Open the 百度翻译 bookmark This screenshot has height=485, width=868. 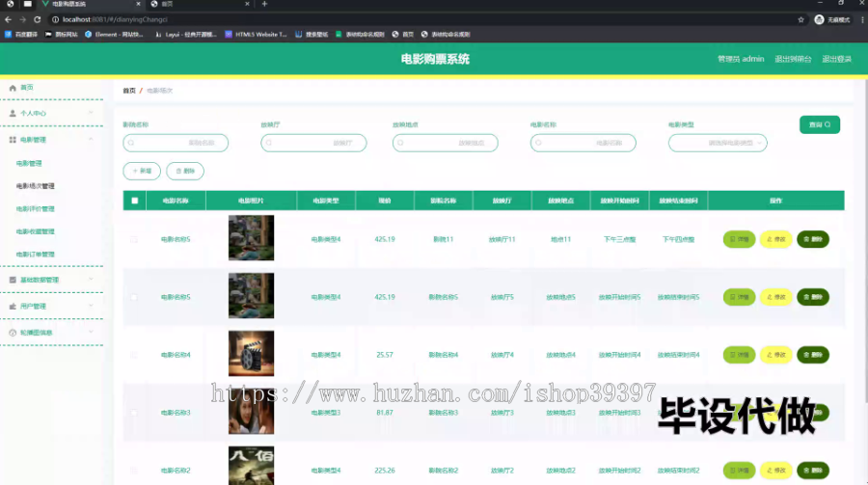click(x=21, y=35)
